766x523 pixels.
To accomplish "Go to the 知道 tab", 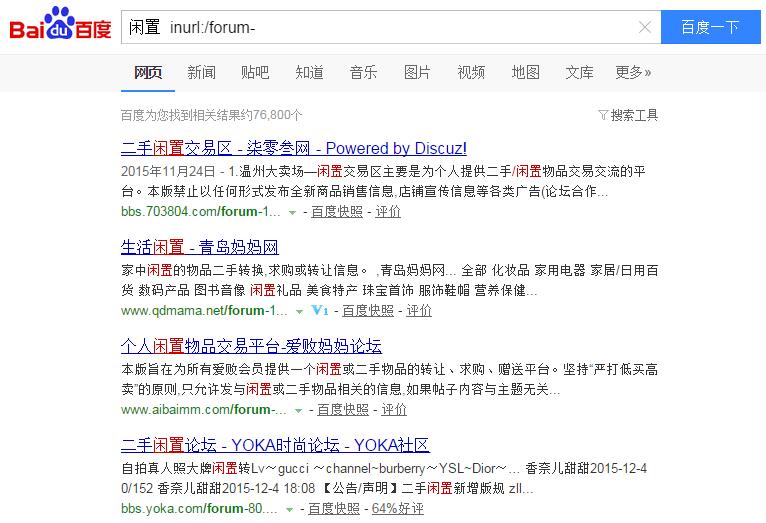I will pyautogui.click(x=310, y=72).
